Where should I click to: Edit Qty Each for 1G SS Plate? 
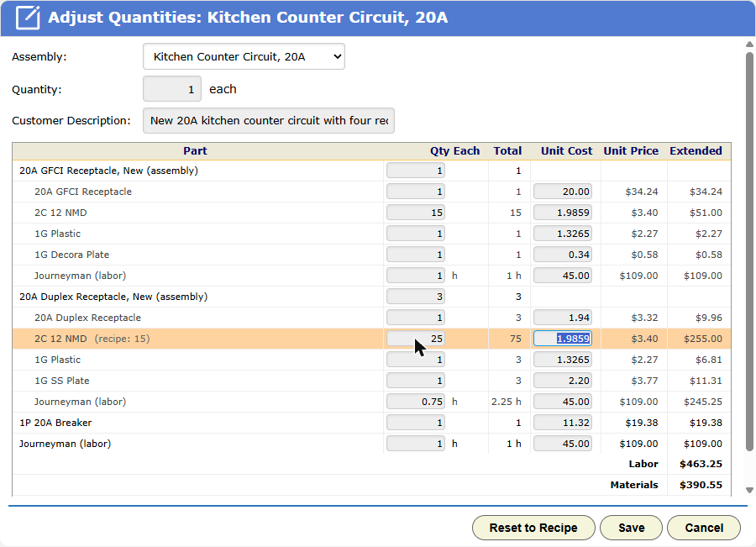click(x=416, y=381)
